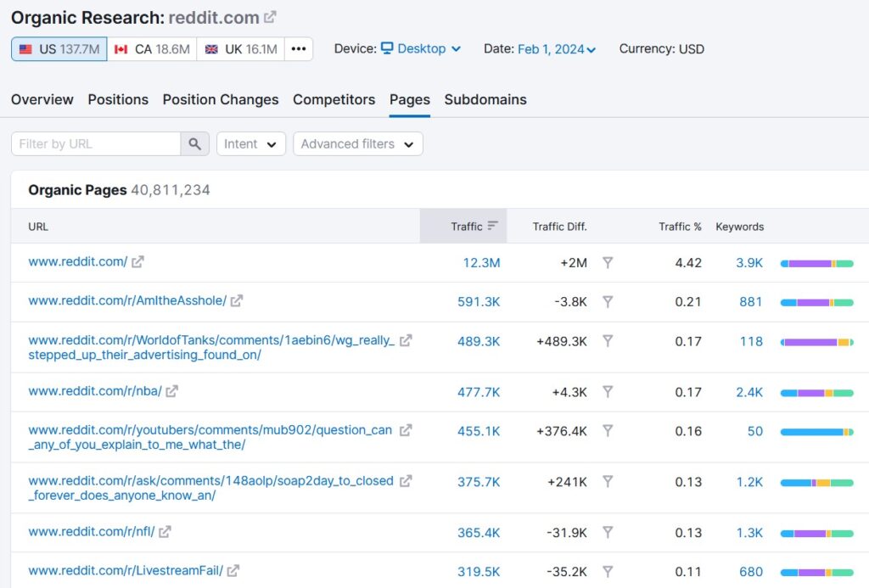Open external link icon for LivestreamFail row
The width and height of the screenshot is (869, 588).
pyautogui.click(x=233, y=571)
